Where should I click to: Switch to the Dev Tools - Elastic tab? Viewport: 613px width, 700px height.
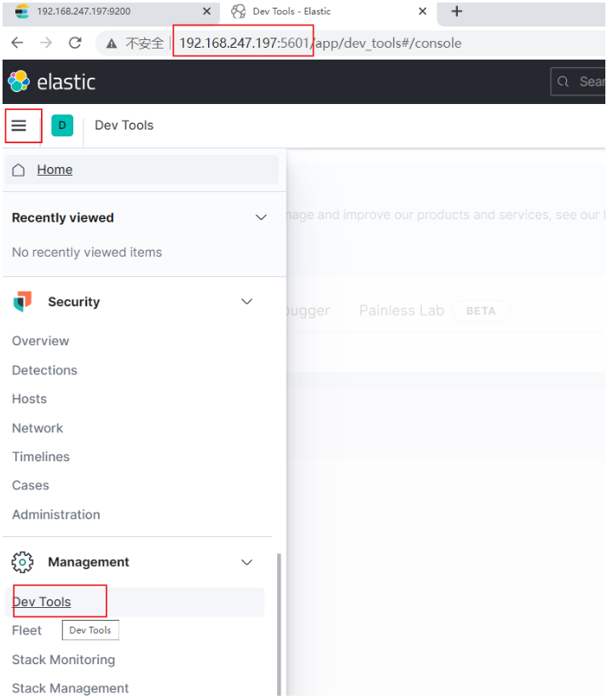(328, 12)
